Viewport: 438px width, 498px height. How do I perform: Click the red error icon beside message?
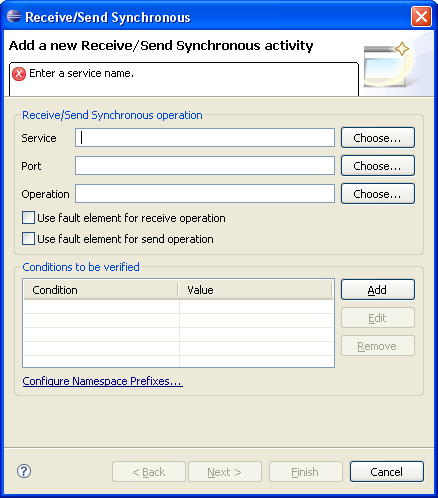[x=19, y=74]
